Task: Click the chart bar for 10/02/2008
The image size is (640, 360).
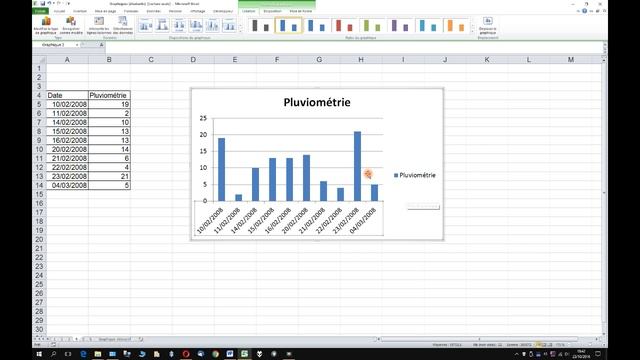Action: pos(221,169)
